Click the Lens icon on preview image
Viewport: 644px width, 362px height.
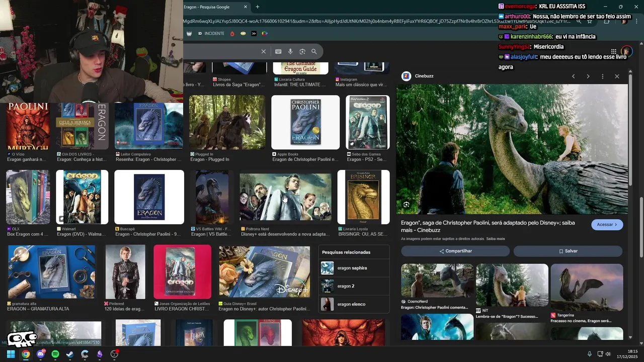point(406,204)
